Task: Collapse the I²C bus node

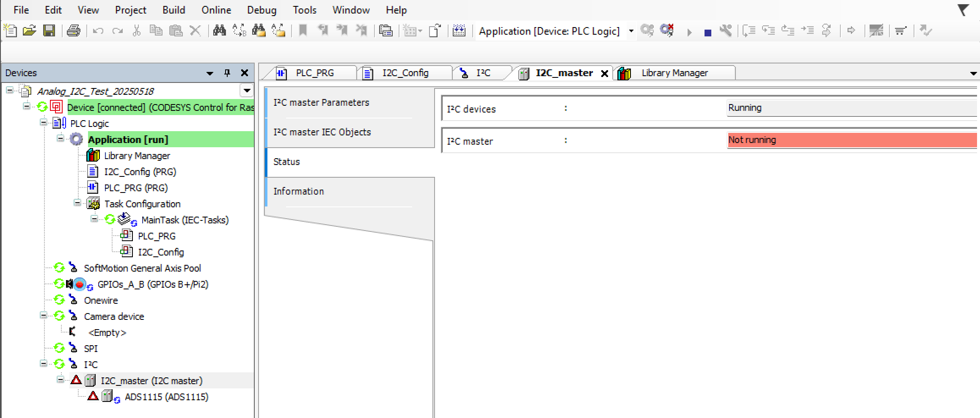Action: tap(44, 363)
